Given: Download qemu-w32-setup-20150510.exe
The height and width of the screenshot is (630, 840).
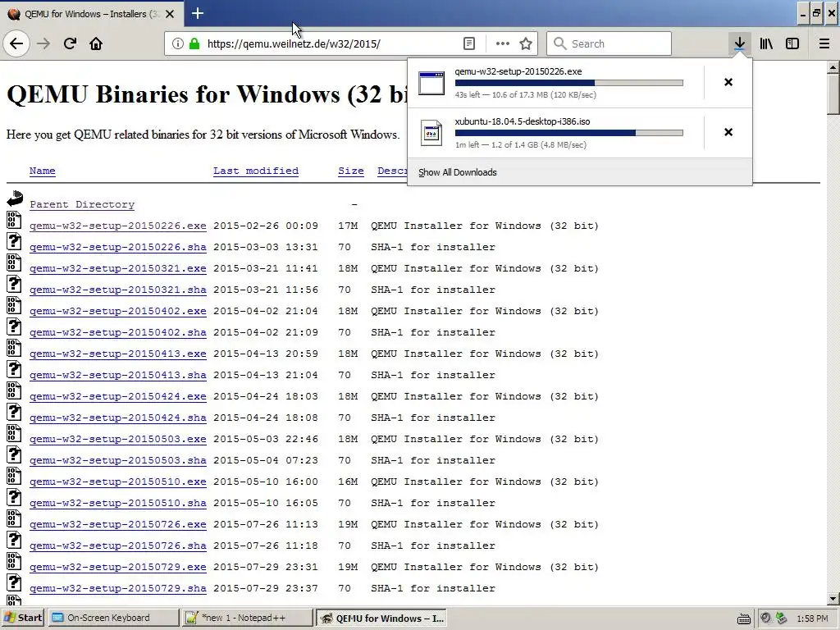Looking at the screenshot, I should [118, 482].
